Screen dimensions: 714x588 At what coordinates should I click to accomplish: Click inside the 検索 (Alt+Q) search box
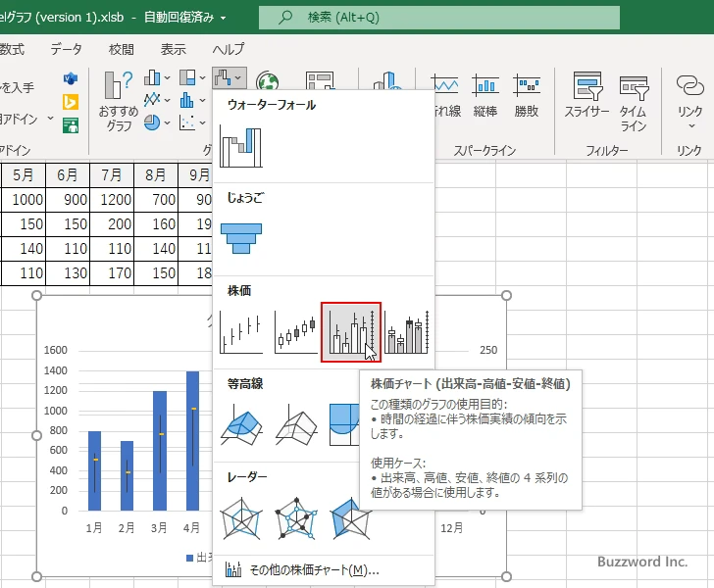pyautogui.click(x=439, y=18)
